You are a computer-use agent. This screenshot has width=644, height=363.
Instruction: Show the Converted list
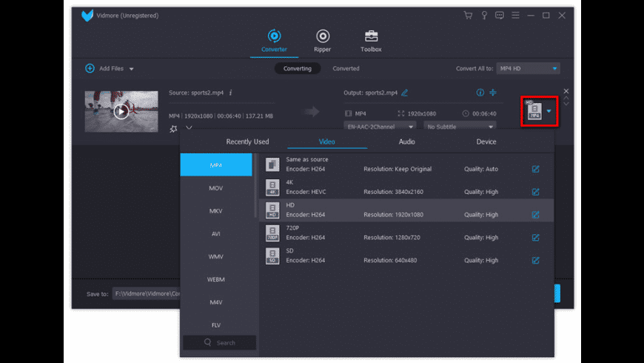pyautogui.click(x=346, y=68)
